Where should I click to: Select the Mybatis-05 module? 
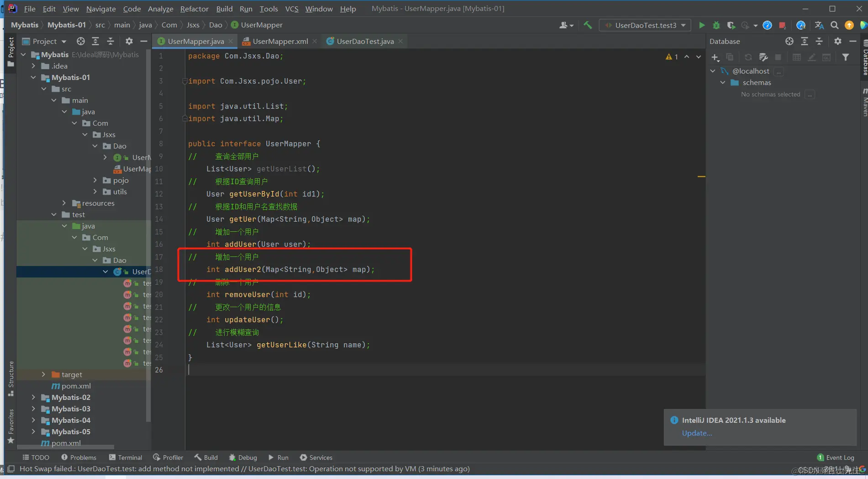(71, 431)
